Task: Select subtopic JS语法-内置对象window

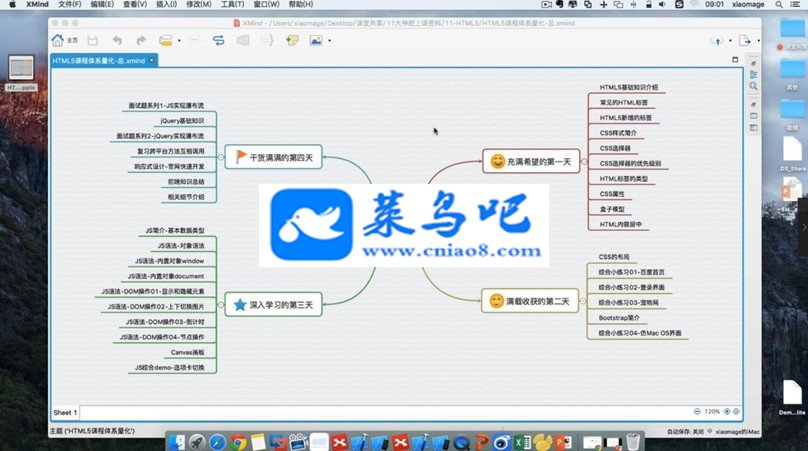Action: pyautogui.click(x=170, y=261)
